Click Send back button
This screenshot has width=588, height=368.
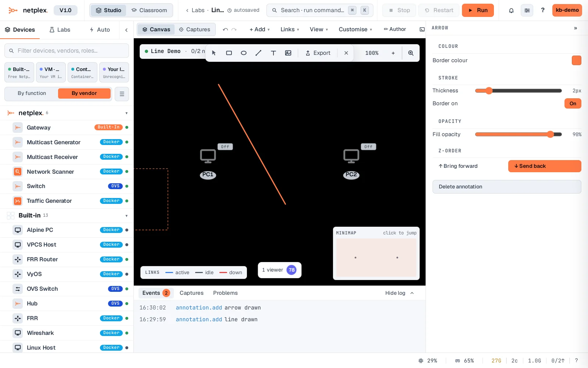pos(545,166)
